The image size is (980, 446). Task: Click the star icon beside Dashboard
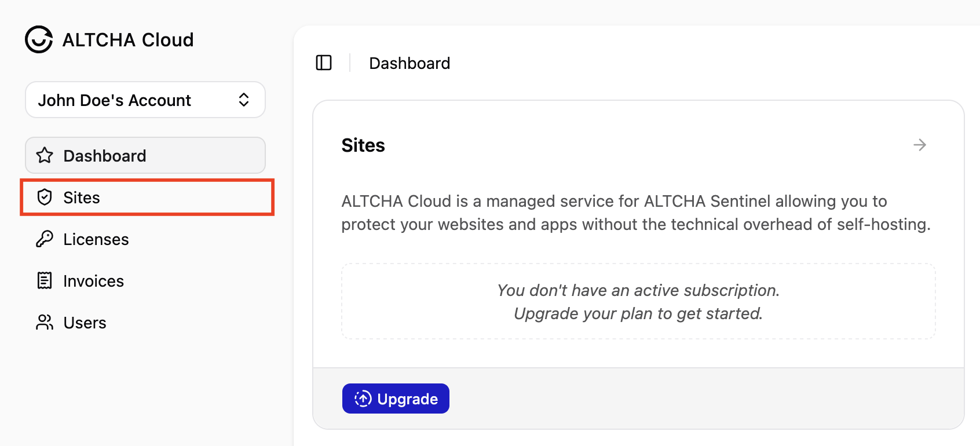pos(45,155)
